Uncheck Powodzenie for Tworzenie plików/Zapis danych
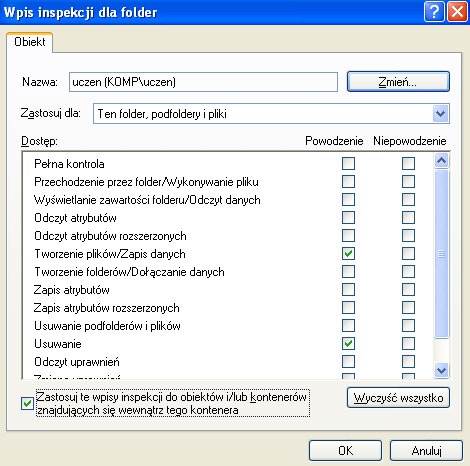470x466 pixels. tap(348, 254)
